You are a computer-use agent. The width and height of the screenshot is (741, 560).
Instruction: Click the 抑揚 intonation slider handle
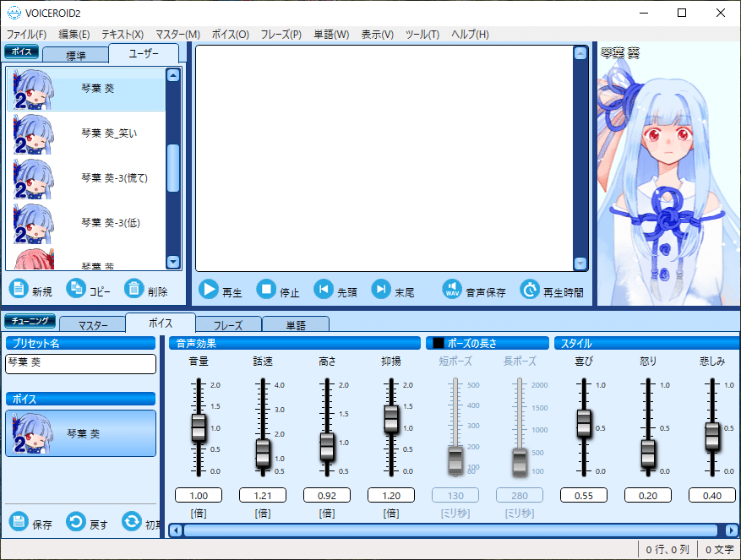391,419
